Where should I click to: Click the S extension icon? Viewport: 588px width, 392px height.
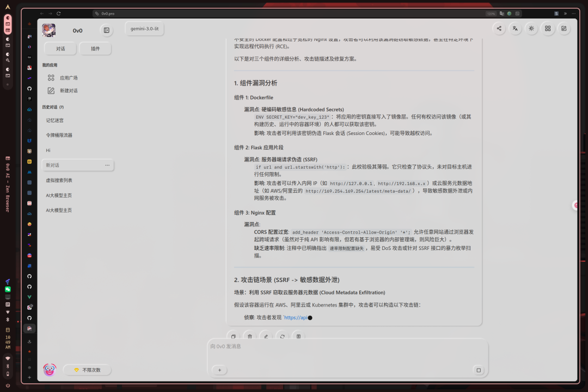click(556, 14)
